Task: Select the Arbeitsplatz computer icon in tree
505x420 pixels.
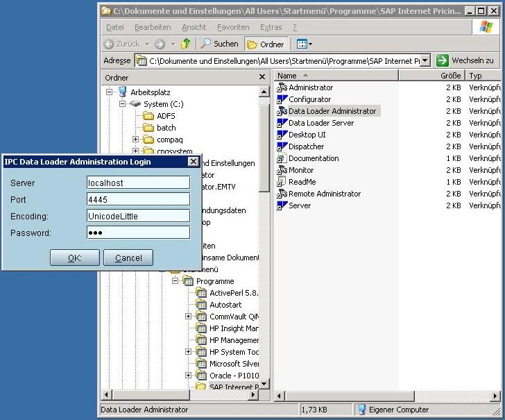Action: point(122,92)
